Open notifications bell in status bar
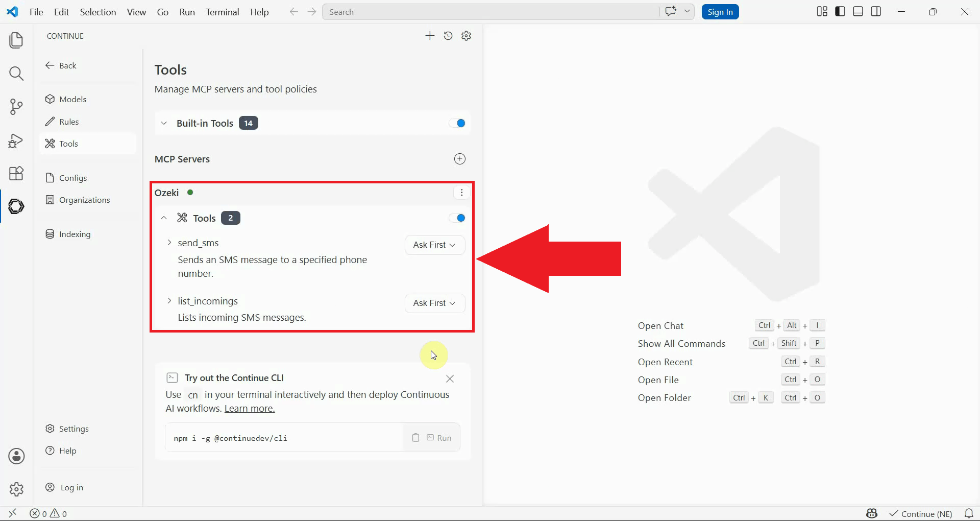This screenshot has height=521, width=980. [x=969, y=513]
